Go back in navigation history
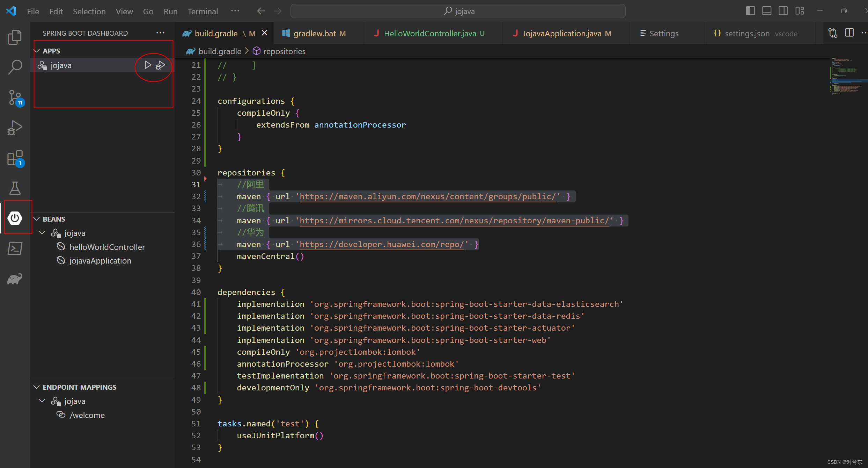Viewport: 868px width, 468px height. pyautogui.click(x=261, y=11)
